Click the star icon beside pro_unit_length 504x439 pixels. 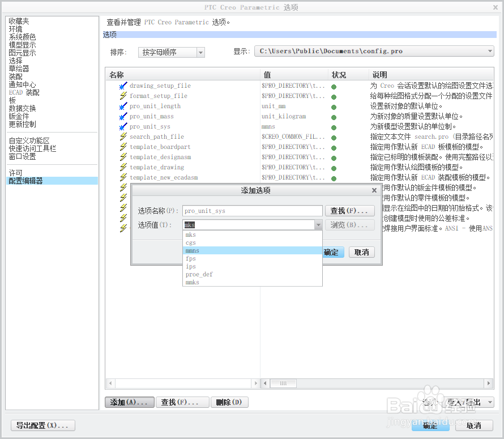tap(123, 106)
